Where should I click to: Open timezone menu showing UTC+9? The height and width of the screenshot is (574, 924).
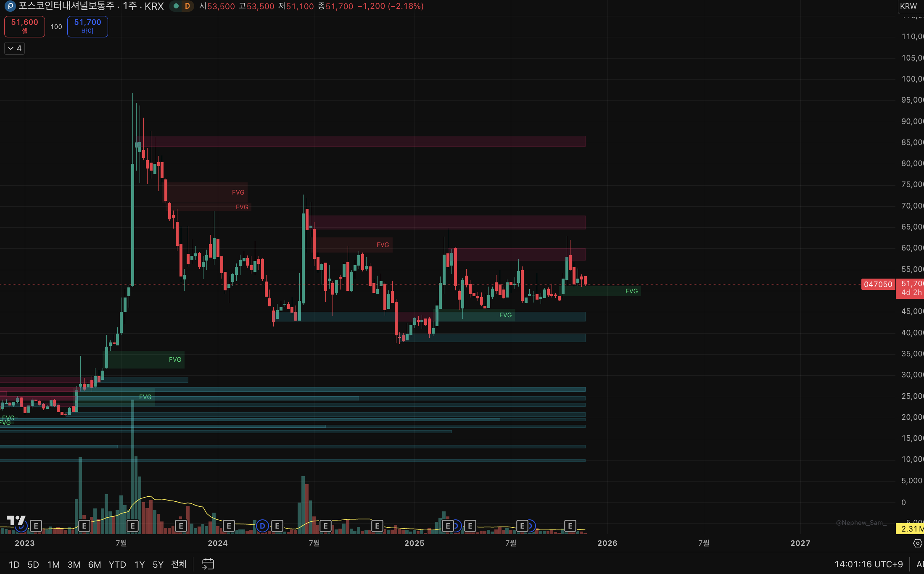[869, 564]
